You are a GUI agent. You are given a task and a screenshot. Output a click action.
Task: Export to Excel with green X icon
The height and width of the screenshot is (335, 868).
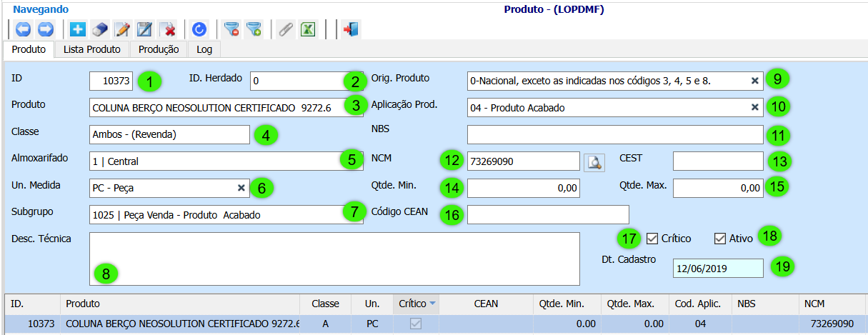tap(308, 29)
